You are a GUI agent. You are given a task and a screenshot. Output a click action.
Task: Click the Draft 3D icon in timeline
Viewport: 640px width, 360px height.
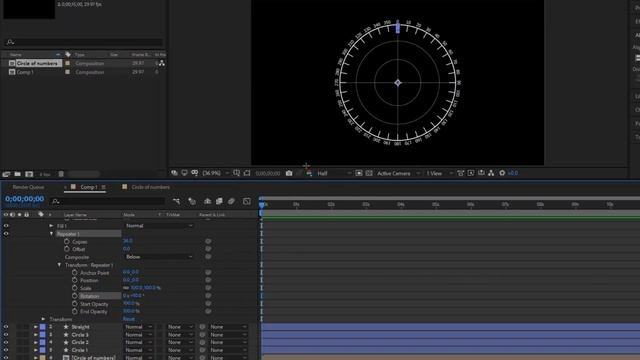(192, 201)
